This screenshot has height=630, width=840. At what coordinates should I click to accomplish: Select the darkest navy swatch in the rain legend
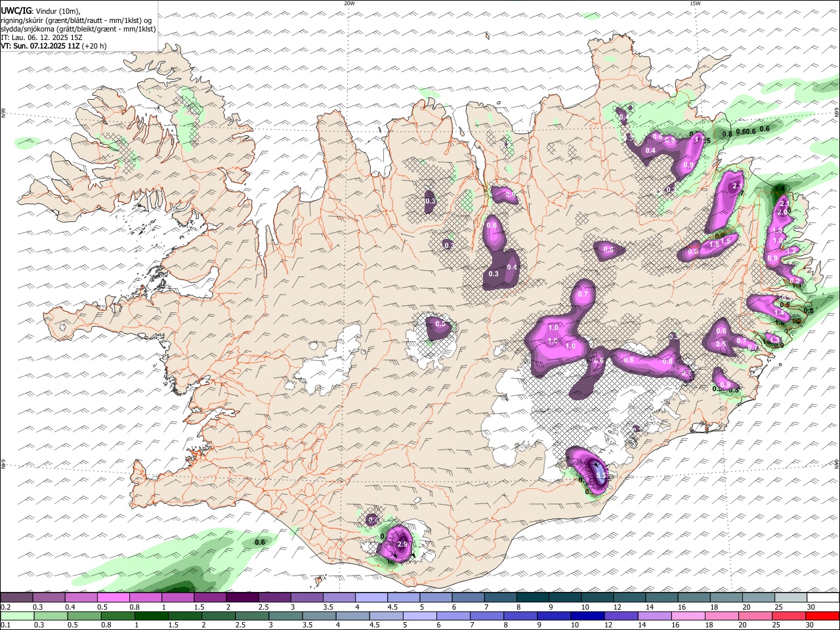587,616
